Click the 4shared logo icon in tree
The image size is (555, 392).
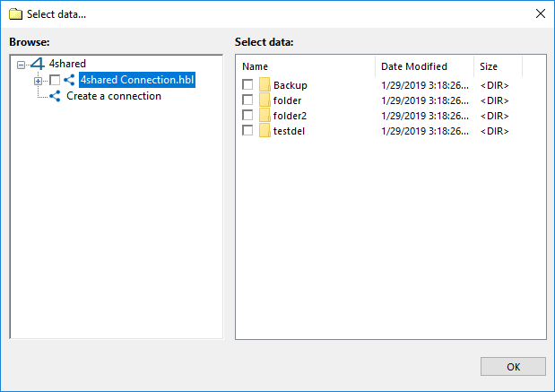pos(38,64)
